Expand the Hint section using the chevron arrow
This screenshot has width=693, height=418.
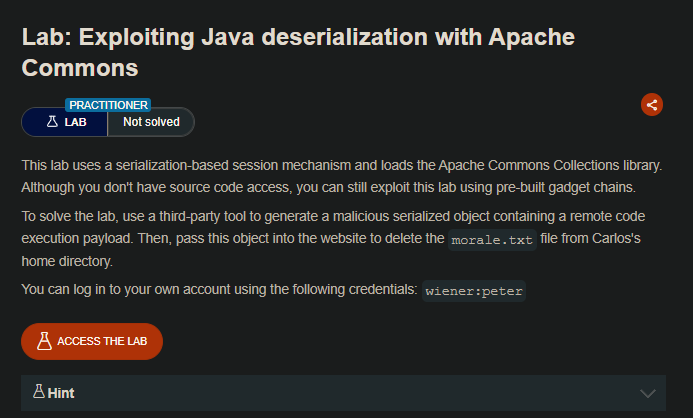point(647,393)
